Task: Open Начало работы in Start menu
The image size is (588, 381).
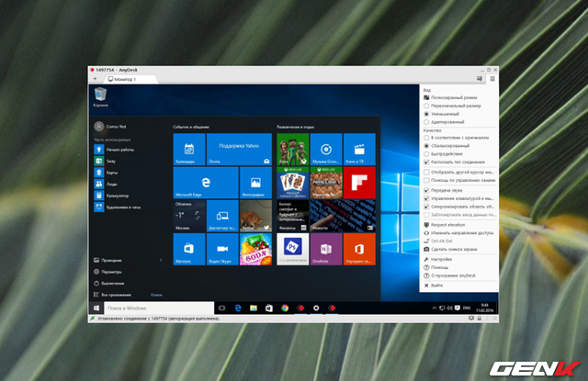Action: pyautogui.click(x=114, y=150)
